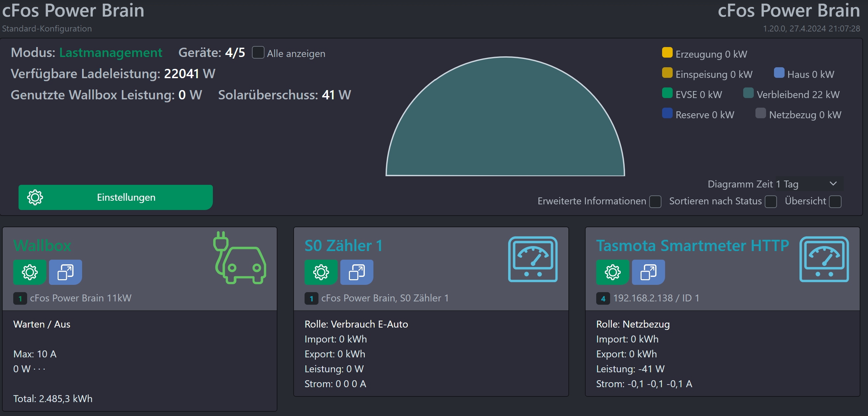Click the electric car charging icon on Wallbox

pos(240,258)
